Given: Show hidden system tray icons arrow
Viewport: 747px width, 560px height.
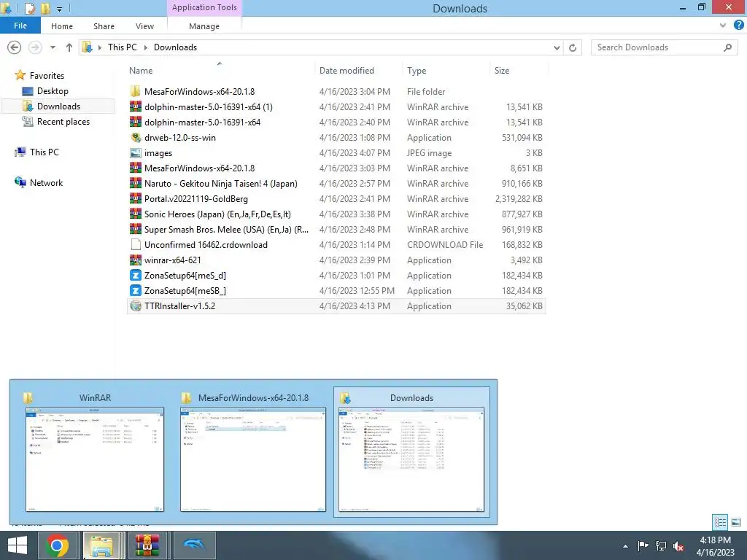Looking at the screenshot, I should [x=625, y=546].
